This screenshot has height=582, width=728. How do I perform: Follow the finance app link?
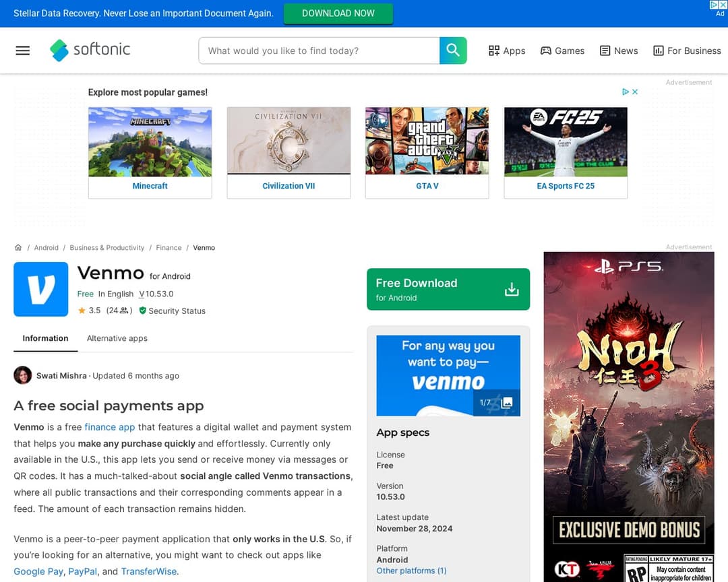(x=110, y=427)
